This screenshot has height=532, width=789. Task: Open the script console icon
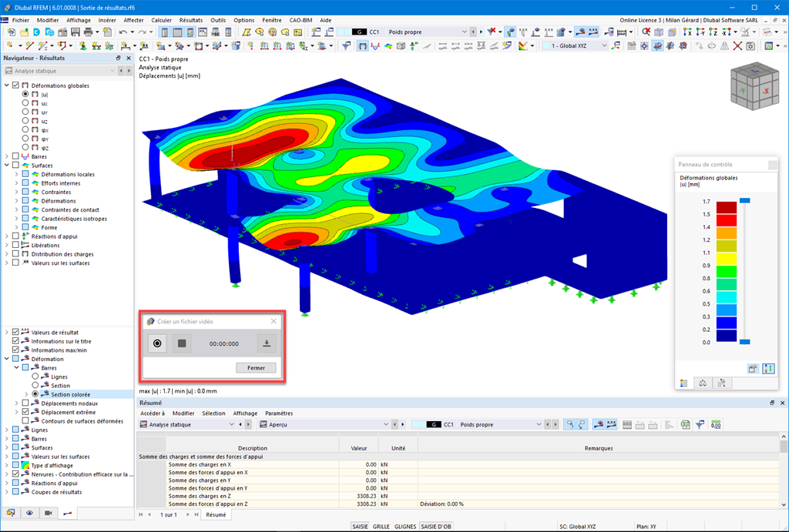[x=203, y=32]
